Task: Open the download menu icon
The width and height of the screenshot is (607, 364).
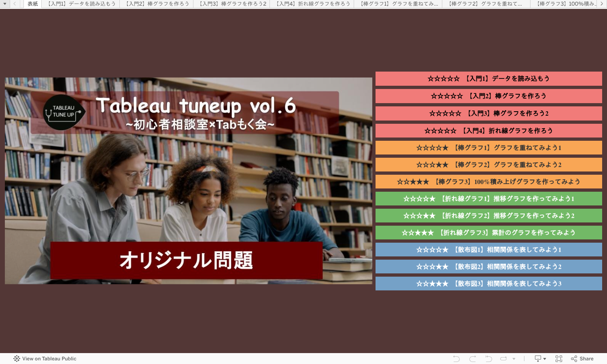Action: tap(540, 359)
